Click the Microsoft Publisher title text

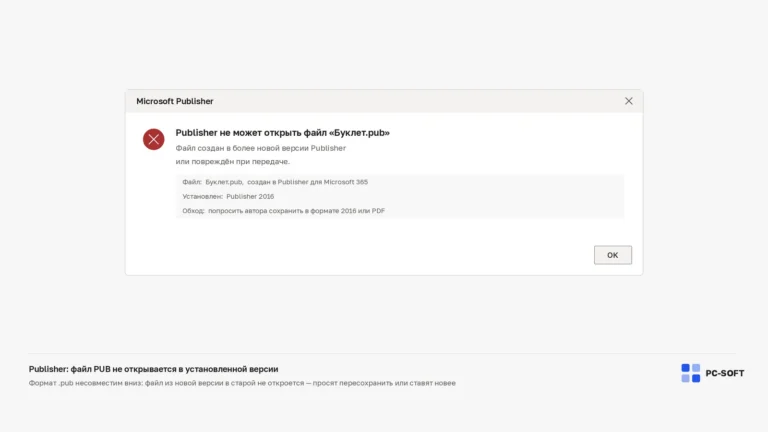pyautogui.click(x=175, y=101)
